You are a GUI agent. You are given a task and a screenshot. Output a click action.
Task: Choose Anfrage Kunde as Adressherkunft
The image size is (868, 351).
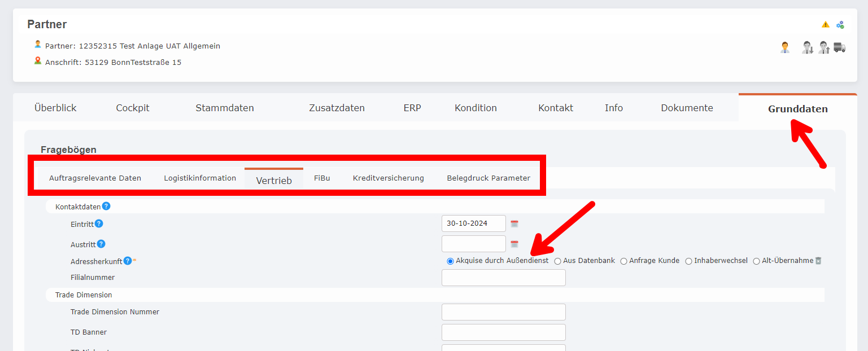pos(625,260)
